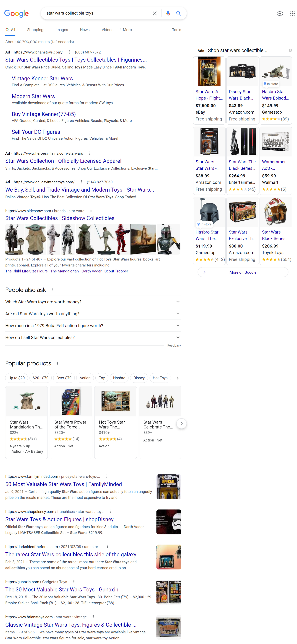Filter products by $20 - $70
The height and width of the screenshot is (644, 297).
click(40, 378)
